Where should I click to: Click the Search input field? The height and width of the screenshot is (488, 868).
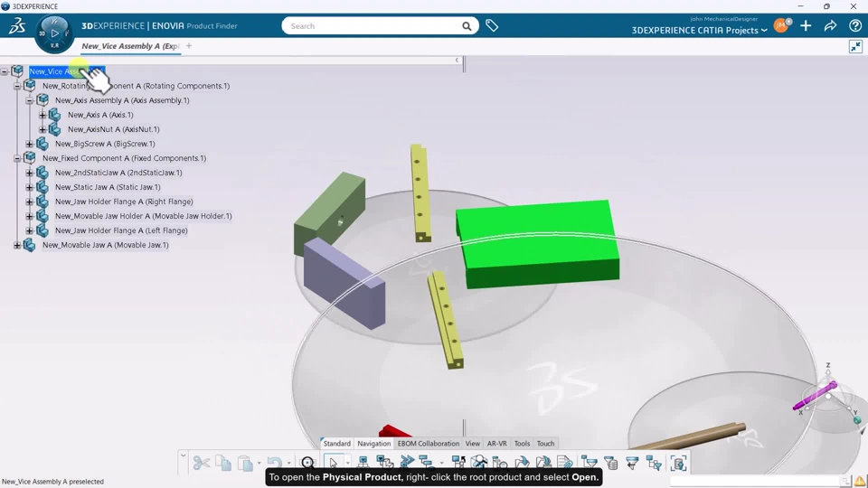(x=371, y=26)
